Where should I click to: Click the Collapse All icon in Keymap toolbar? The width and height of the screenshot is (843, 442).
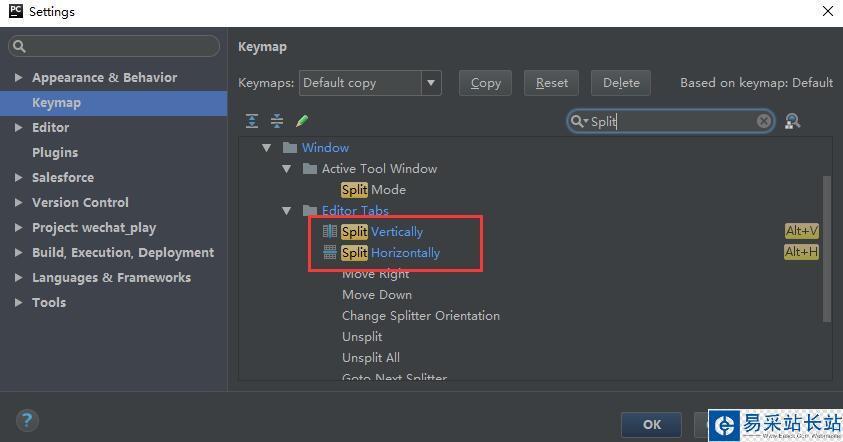pyautogui.click(x=277, y=121)
